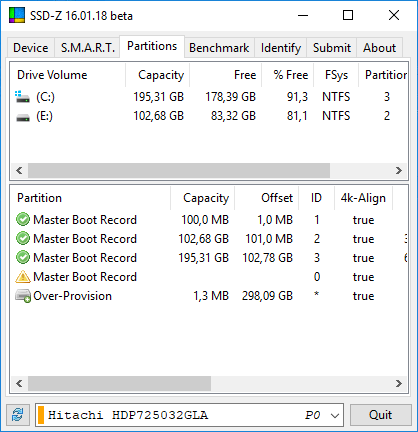The width and height of the screenshot is (418, 432).
Task: Click the 81,1 percent free value
Action: click(297, 116)
